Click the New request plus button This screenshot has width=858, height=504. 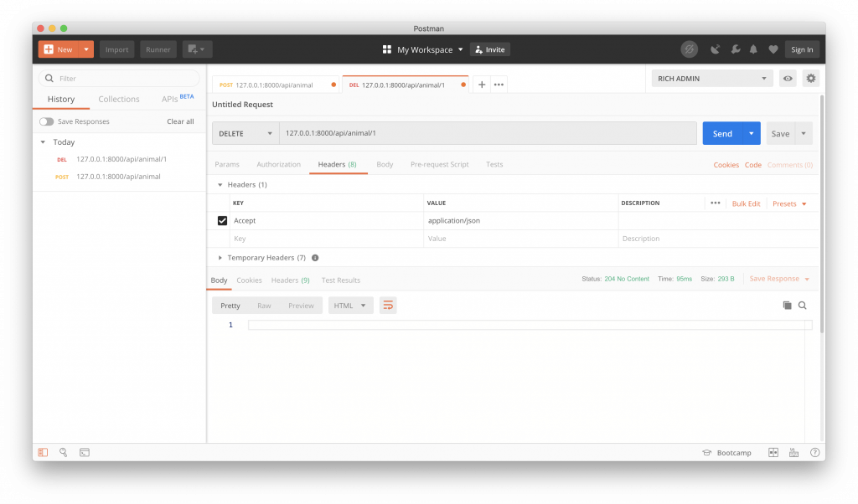click(59, 49)
